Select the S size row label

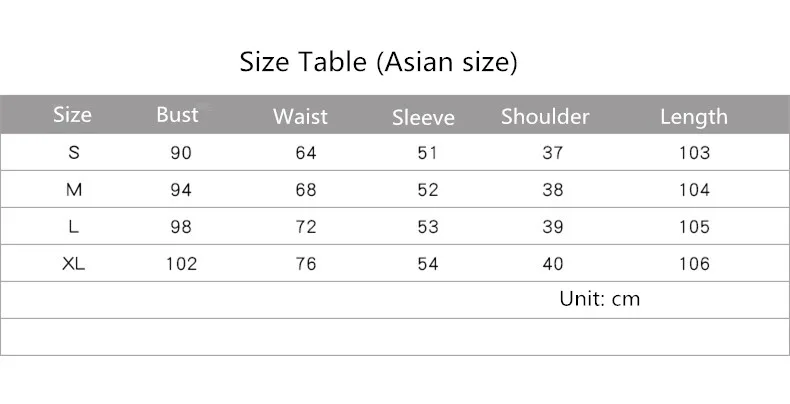coord(74,152)
